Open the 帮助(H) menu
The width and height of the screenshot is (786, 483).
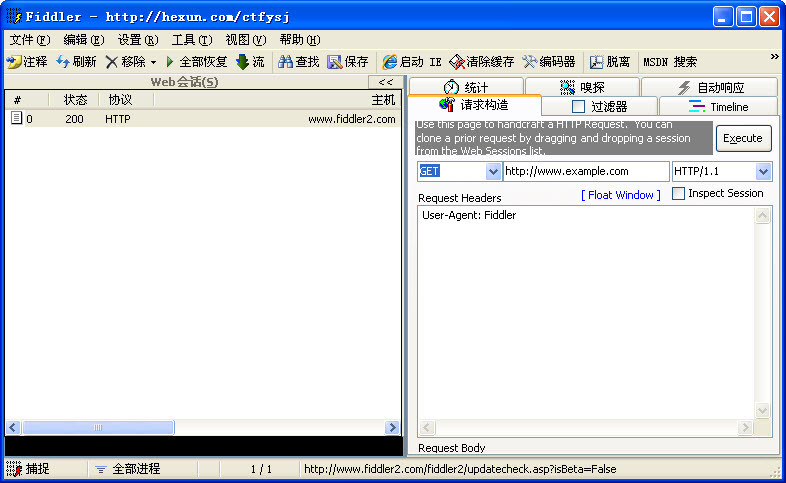click(x=300, y=40)
